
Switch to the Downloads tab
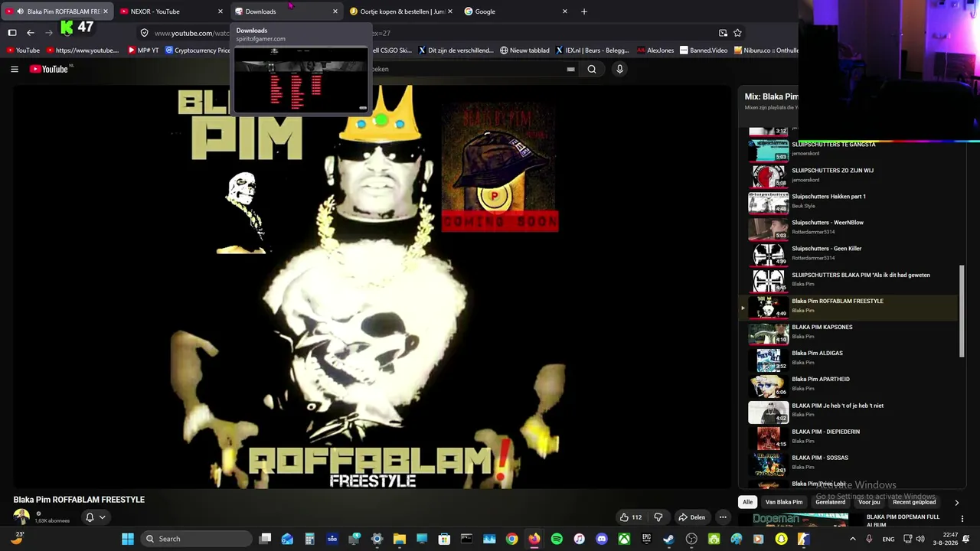point(286,11)
